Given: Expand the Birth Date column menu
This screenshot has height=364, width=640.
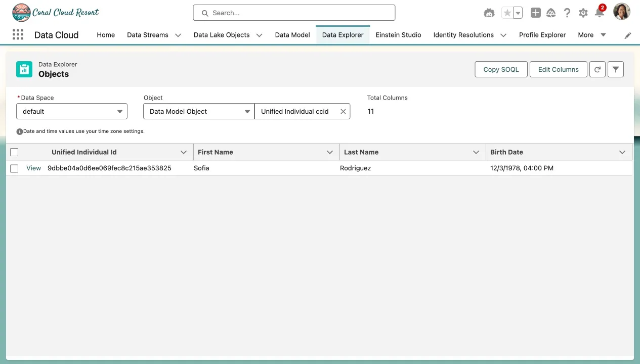Looking at the screenshot, I should coord(622,152).
